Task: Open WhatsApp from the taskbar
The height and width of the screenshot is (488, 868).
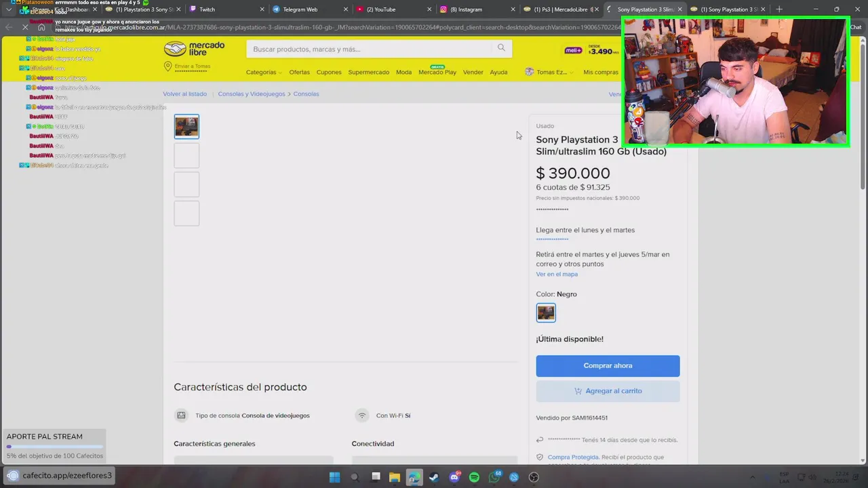Action: click(494, 477)
